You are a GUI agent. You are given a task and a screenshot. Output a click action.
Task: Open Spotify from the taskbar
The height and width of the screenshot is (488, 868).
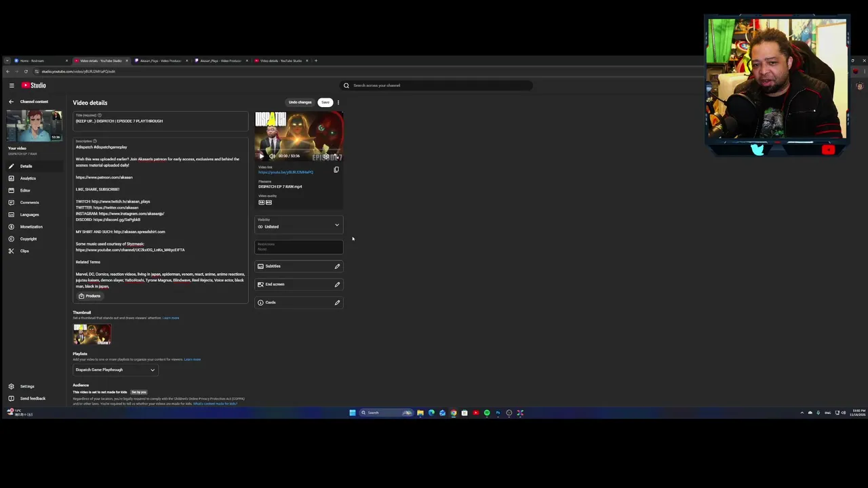[x=487, y=413]
